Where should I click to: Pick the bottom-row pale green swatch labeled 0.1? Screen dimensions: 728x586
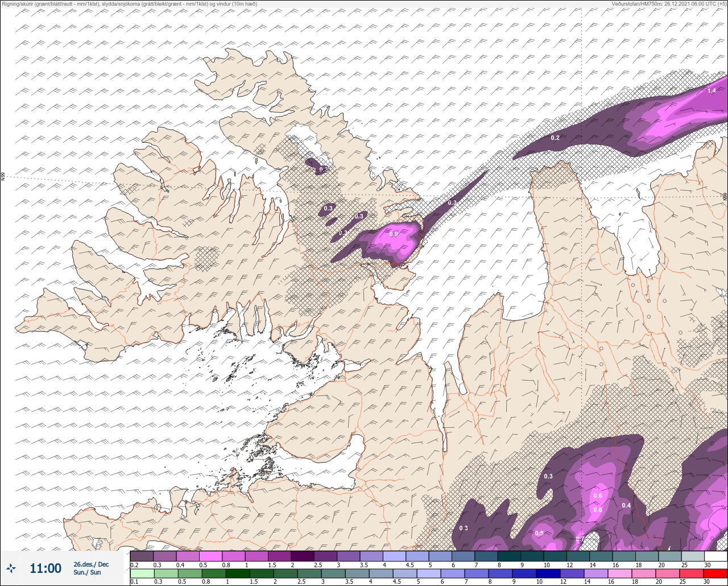click(142, 573)
